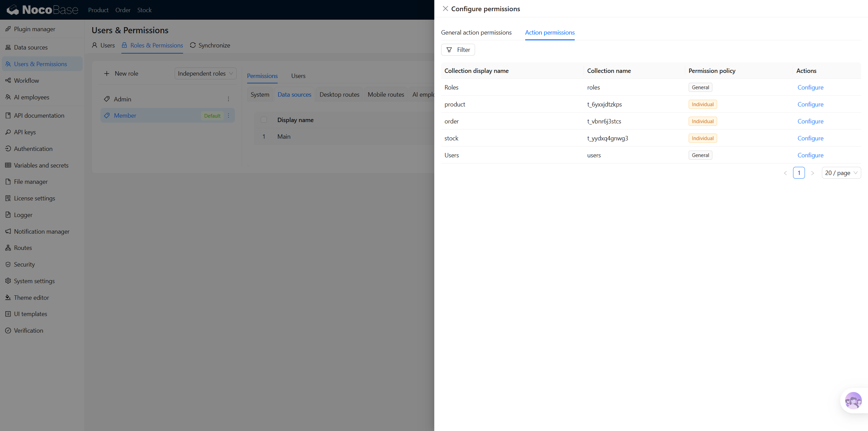
Task: Open the Member role options menu
Action: [228, 116]
